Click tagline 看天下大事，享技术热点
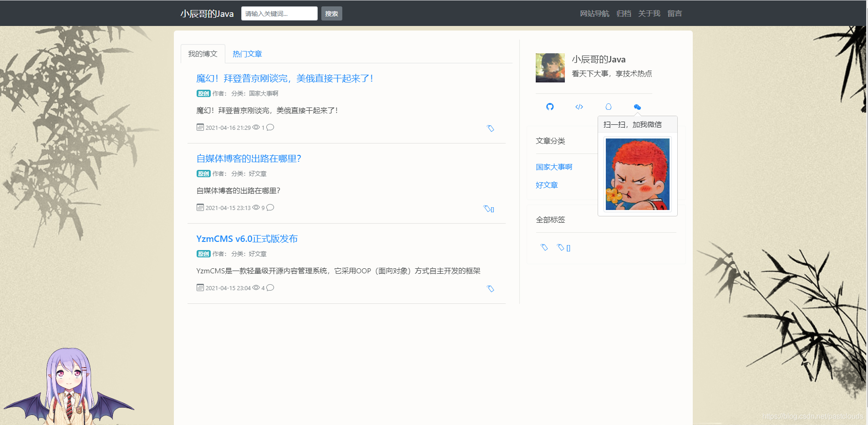The width and height of the screenshot is (868, 425). click(612, 74)
